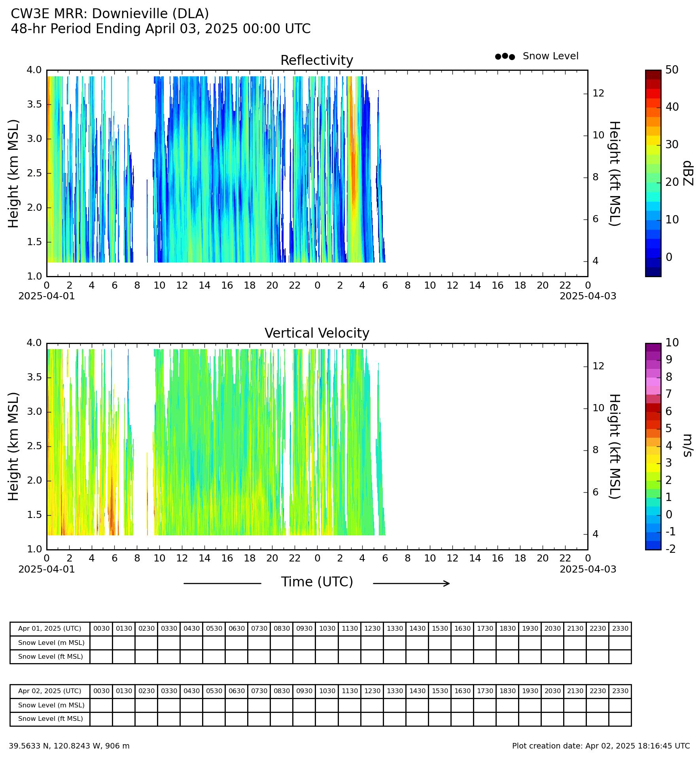Click '2025-04-01' date under Reflectivity plot
The width and height of the screenshot is (700, 758).
[x=47, y=296]
